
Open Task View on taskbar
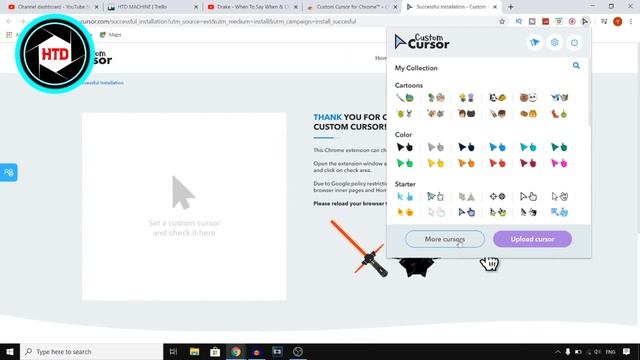173,351
